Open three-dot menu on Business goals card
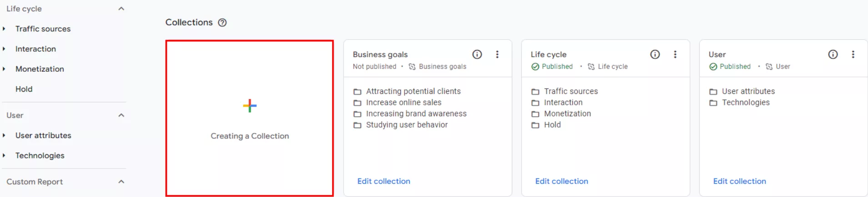The width and height of the screenshot is (868, 197). pyautogui.click(x=497, y=54)
